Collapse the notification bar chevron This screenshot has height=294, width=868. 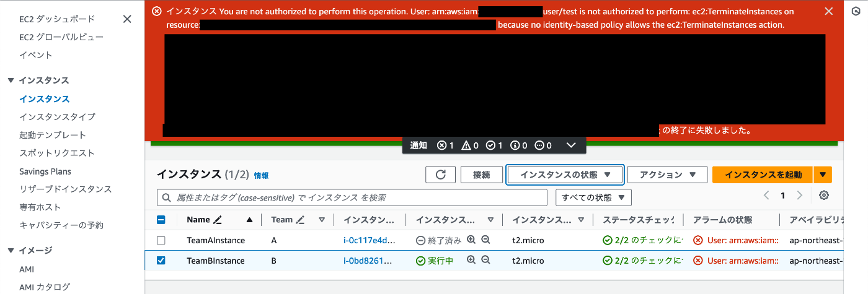571,145
